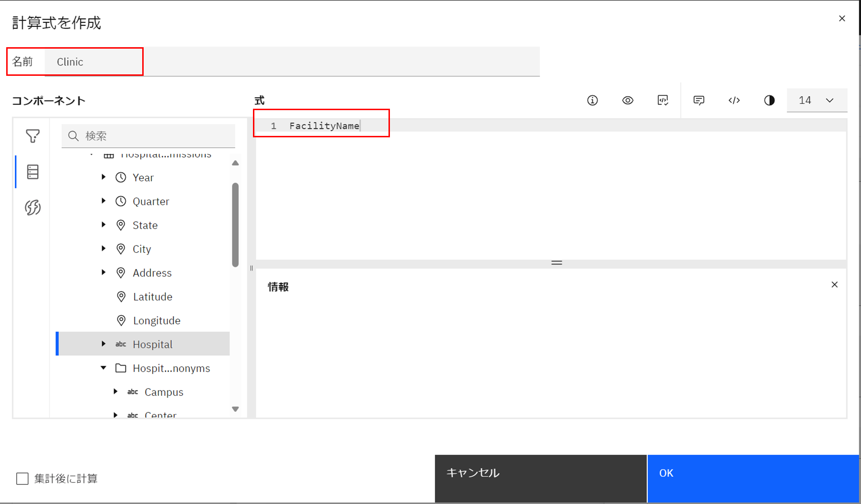The image size is (861, 504).
Task: Select the Longitude item
Action: [x=157, y=320]
